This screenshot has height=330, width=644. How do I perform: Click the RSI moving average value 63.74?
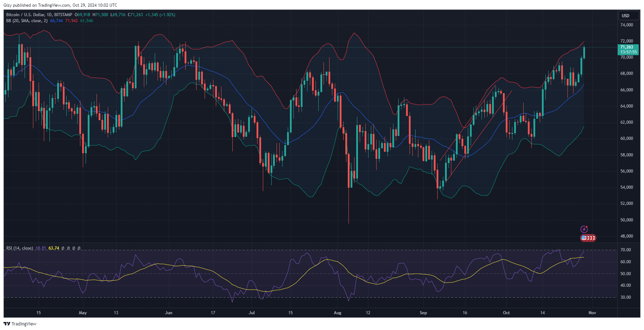click(54, 248)
